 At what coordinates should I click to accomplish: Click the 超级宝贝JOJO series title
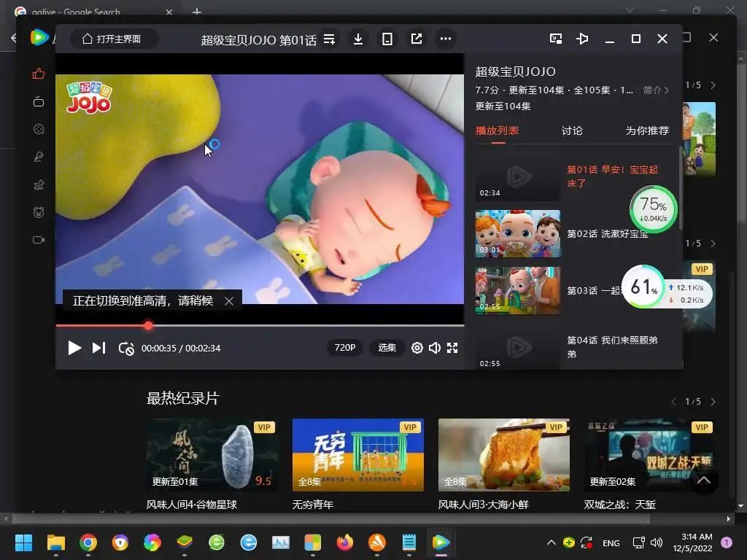point(516,72)
